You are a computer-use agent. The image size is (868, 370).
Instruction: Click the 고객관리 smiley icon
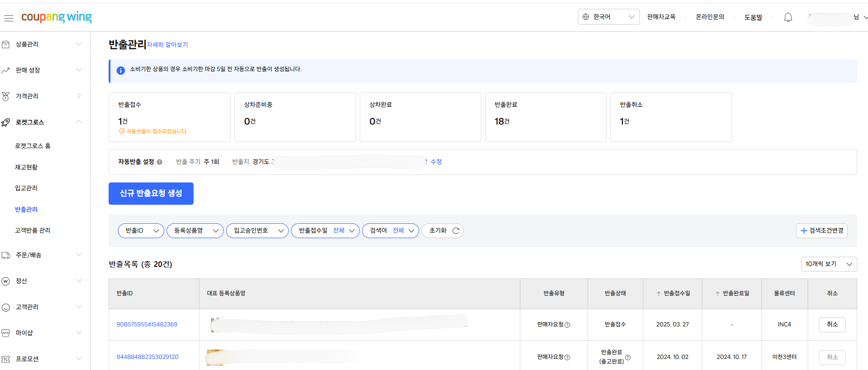[6, 307]
